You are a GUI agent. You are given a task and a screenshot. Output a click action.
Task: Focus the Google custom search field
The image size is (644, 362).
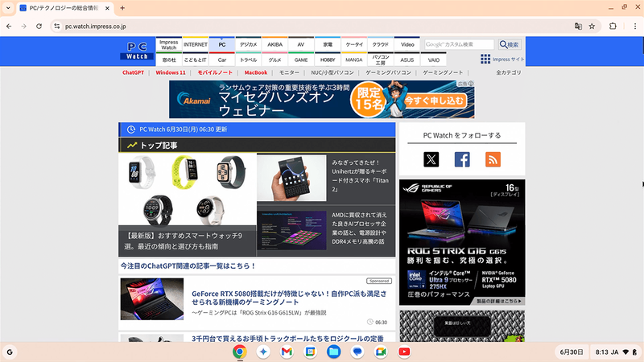(459, 44)
